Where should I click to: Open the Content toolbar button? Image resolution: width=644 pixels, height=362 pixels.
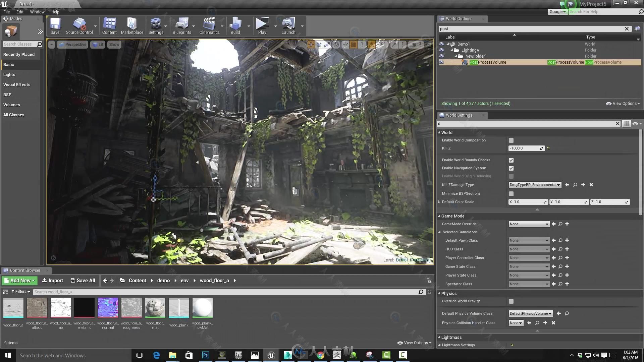coord(109,26)
